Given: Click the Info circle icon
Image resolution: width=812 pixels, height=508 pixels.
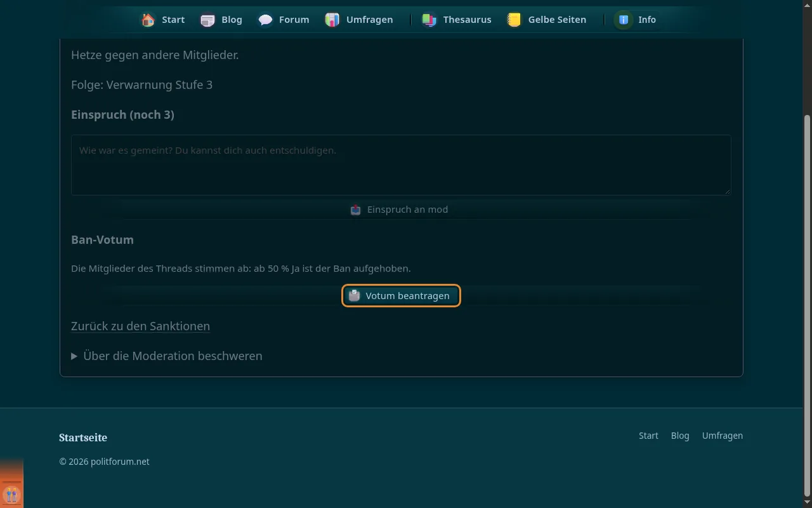Looking at the screenshot, I should tap(624, 20).
